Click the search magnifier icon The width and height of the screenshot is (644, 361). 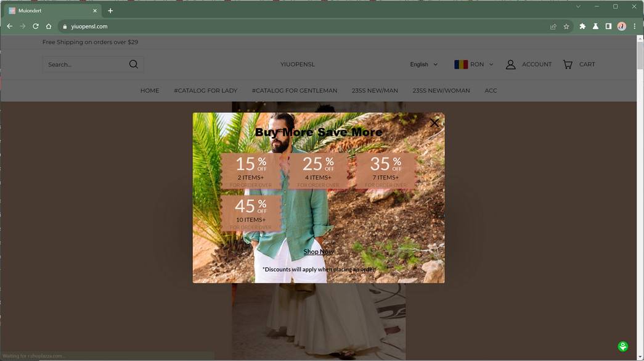tap(133, 64)
